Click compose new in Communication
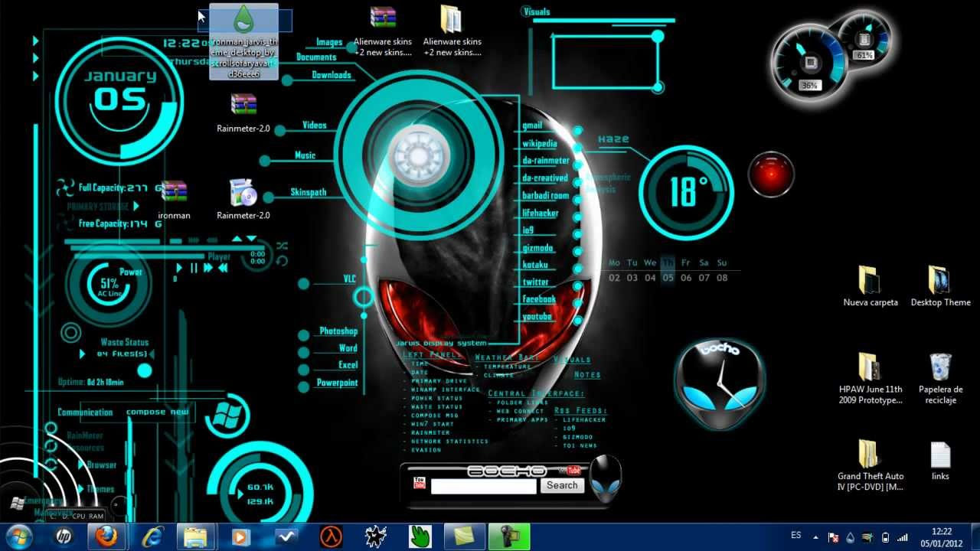The width and height of the screenshot is (980, 551). tap(157, 412)
